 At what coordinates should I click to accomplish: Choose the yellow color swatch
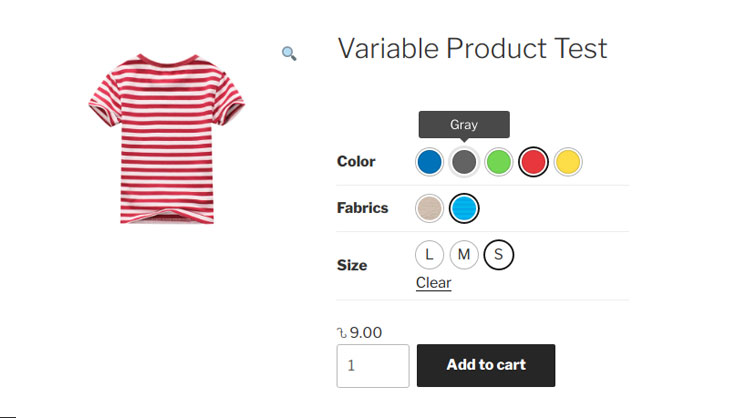(x=567, y=161)
